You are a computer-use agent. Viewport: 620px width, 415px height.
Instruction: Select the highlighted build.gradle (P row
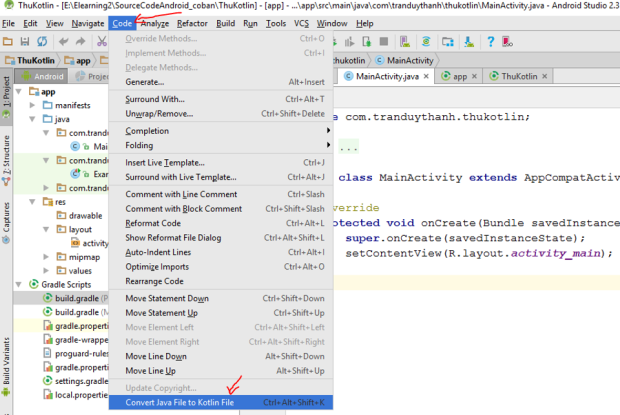click(x=61, y=298)
